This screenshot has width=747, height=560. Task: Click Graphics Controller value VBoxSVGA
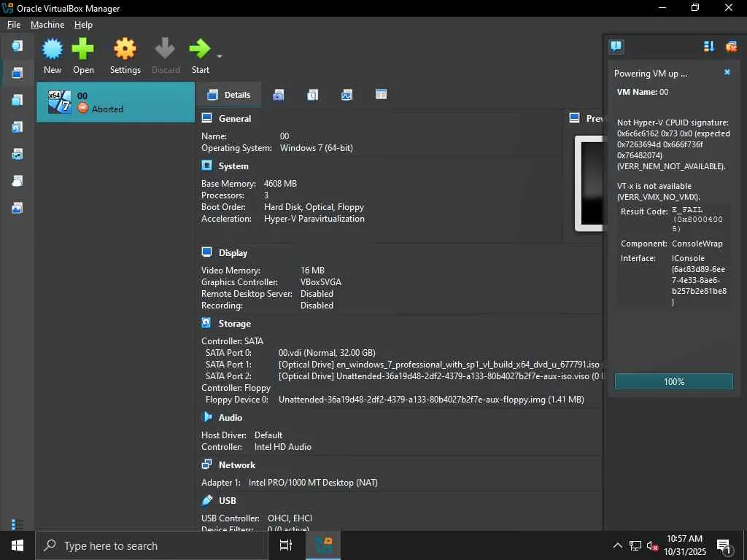click(x=321, y=282)
